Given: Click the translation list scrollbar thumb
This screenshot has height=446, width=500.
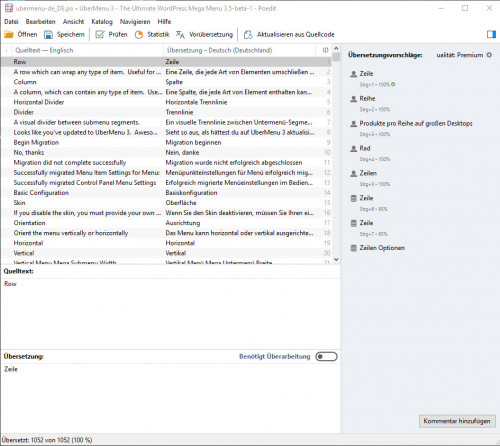Looking at the screenshot, I should pyautogui.click(x=336, y=57).
